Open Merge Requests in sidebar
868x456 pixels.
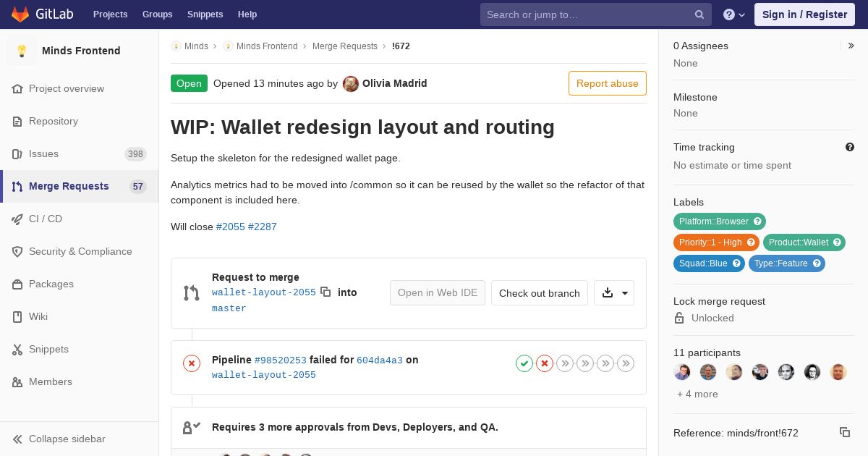(x=79, y=186)
